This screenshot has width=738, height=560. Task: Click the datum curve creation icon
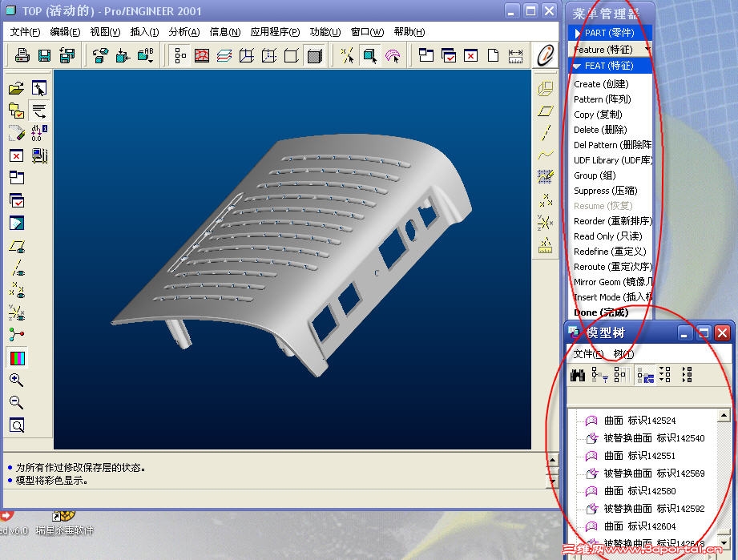(546, 155)
